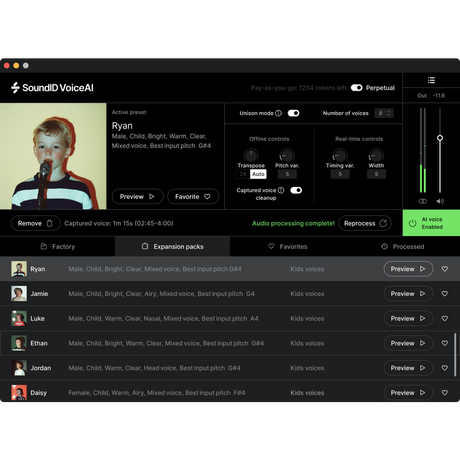Viewport: 460px width, 460px height.
Task: Preview the Daisy voice
Action: point(408,393)
